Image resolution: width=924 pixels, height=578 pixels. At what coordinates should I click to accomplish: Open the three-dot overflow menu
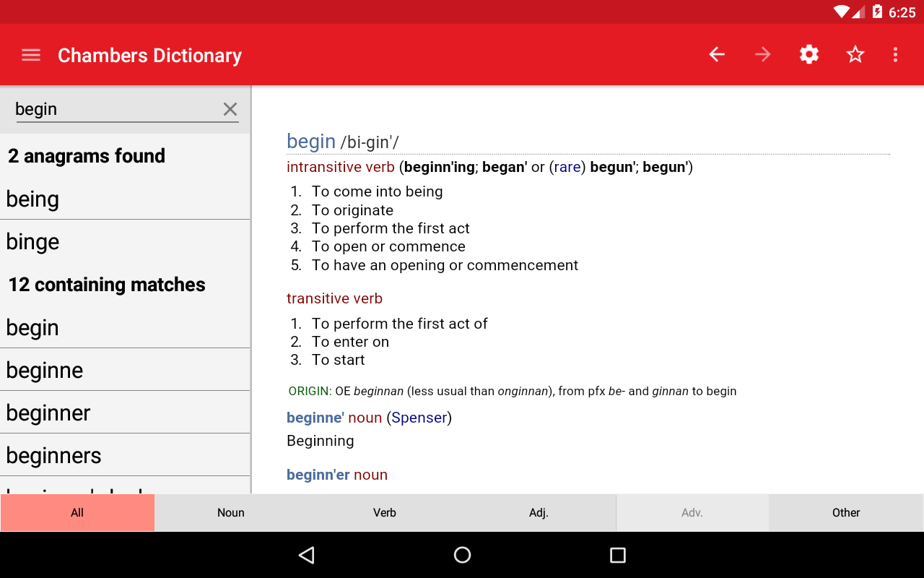pyautogui.click(x=895, y=54)
